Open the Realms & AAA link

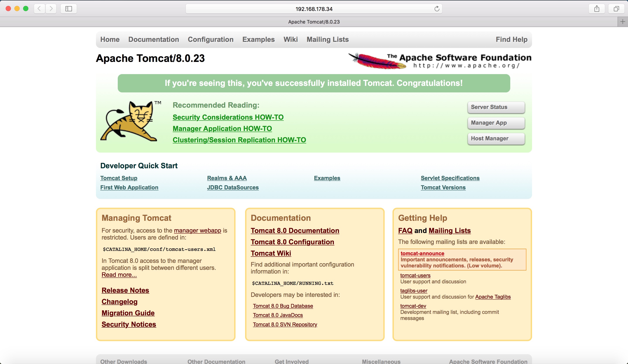coord(227,178)
